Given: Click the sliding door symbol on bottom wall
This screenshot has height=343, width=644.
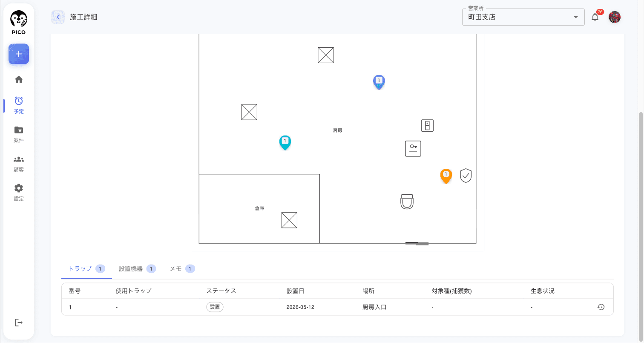Looking at the screenshot, I should pyautogui.click(x=417, y=243).
